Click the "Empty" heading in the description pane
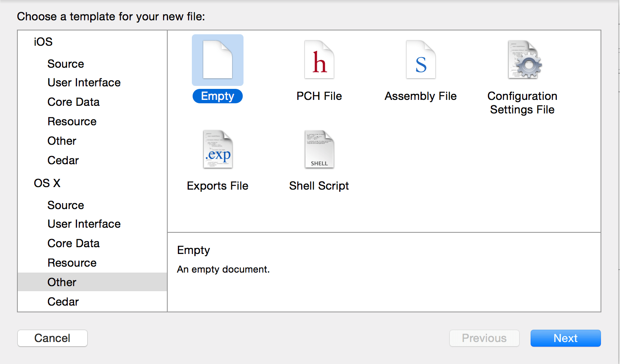Image resolution: width=620 pixels, height=364 pixels. pos(194,250)
